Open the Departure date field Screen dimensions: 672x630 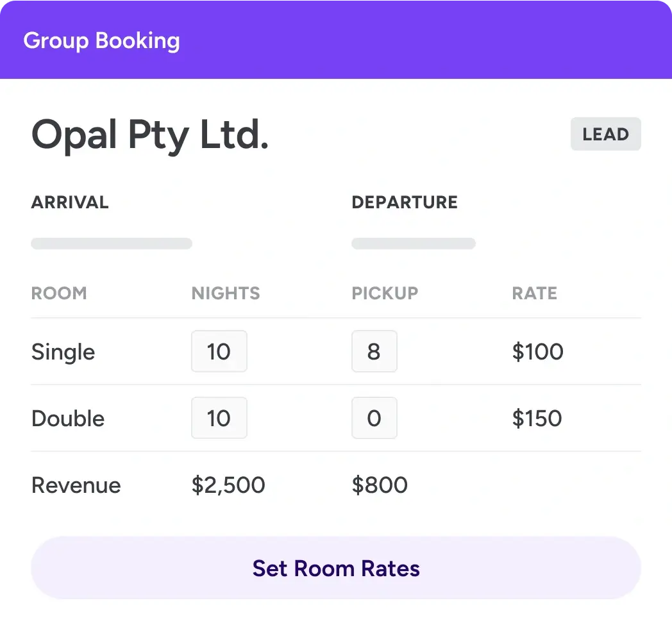[413, 243]
